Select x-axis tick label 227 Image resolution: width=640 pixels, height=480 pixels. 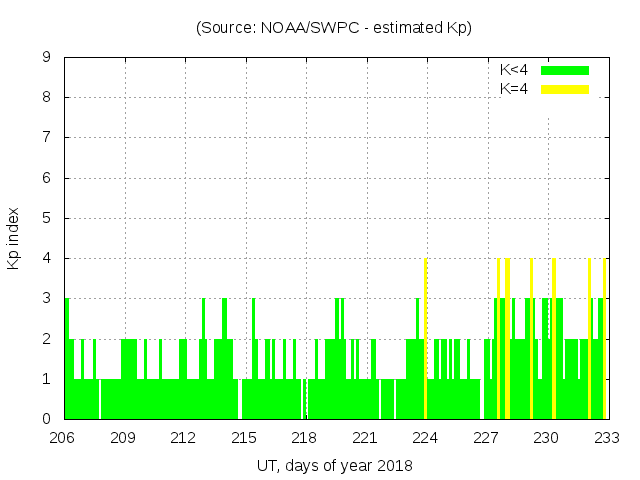point(486,438)
